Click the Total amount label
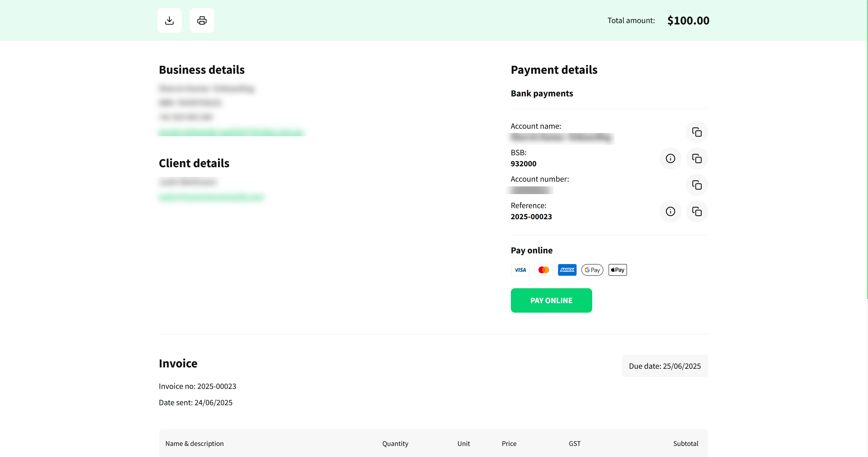Viewport: 868px width, 457px height. click(x=631, y=21)
